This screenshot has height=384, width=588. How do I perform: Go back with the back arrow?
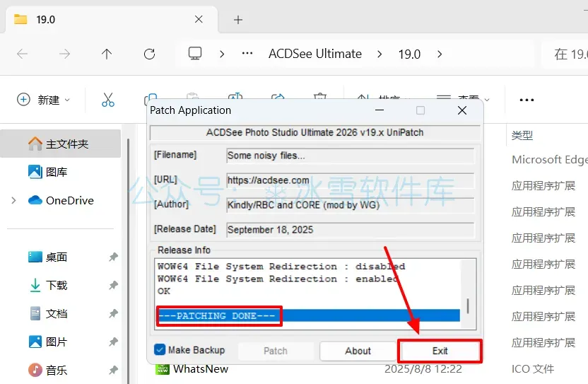click(x=22, y=54)
